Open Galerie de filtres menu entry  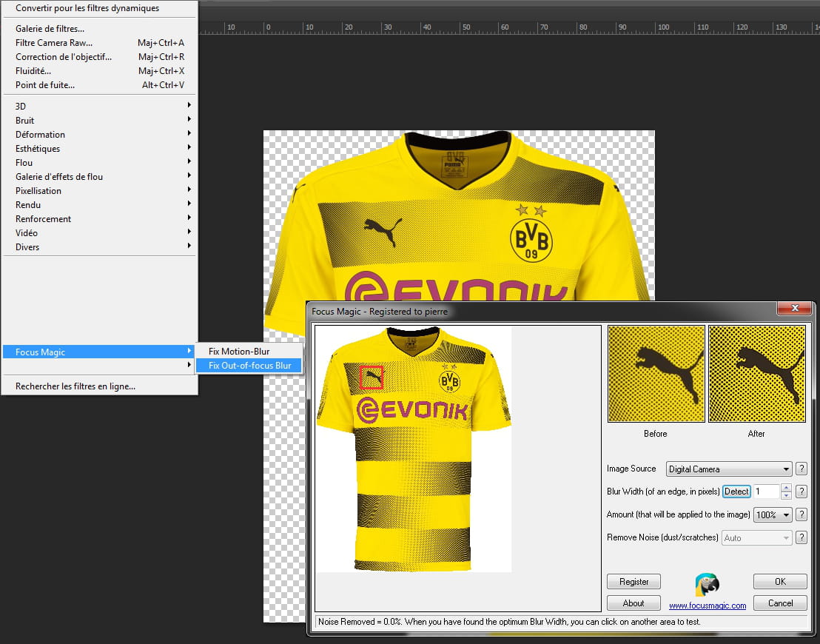click(x=99, y=29)
